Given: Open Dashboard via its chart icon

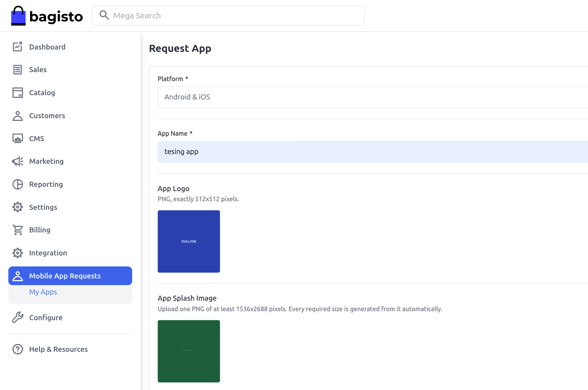Looking at the screenshot, I should point(18,47).
